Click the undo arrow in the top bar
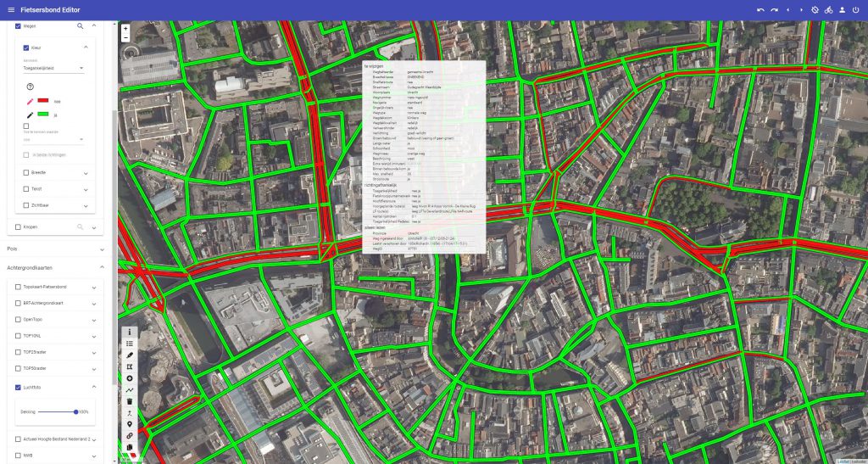Viewport: 868px width, 464px height. 760,9
